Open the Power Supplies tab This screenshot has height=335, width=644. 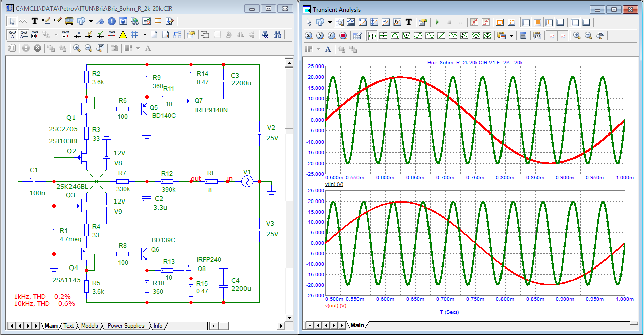[x=126, y=326]
